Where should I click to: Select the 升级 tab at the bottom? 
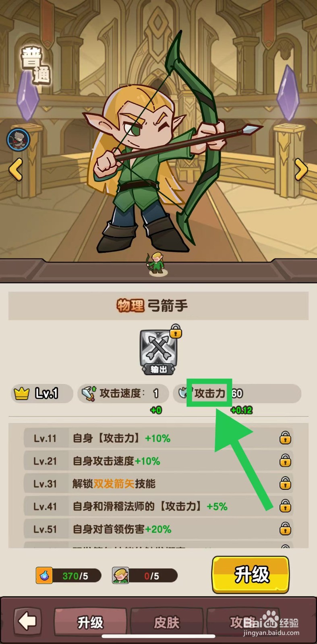(90, 622)
